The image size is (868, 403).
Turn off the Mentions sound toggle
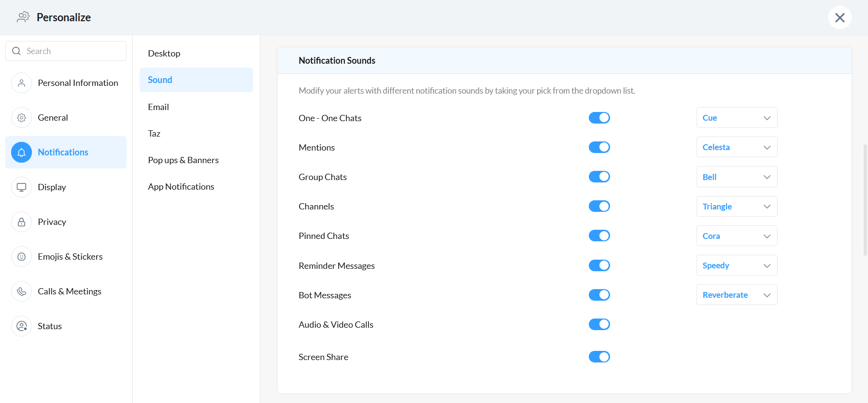coord(599,147)
